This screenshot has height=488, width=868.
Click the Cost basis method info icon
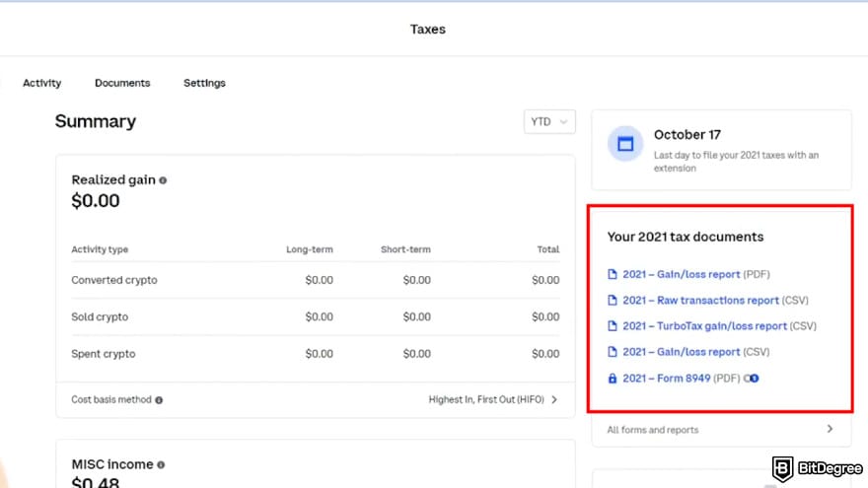point(159,400)
